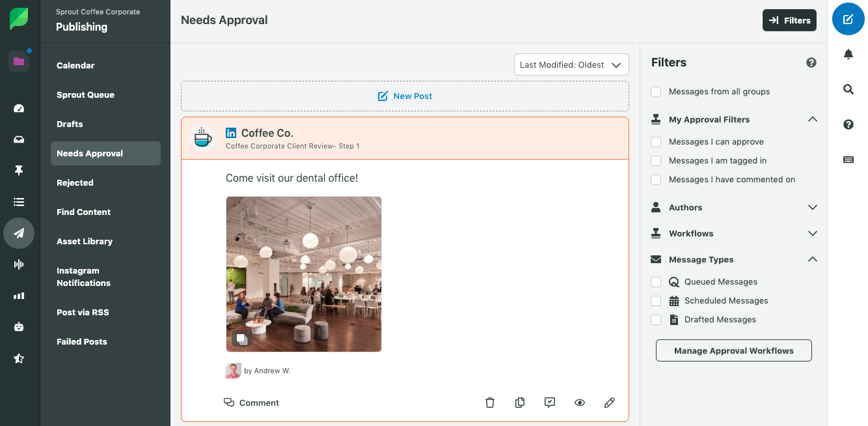The height and width of the screenshot is (426, 868).
Task: Open the robot Bots icon in sidebar
Action: pyautogui.click(x=19, y=327)
